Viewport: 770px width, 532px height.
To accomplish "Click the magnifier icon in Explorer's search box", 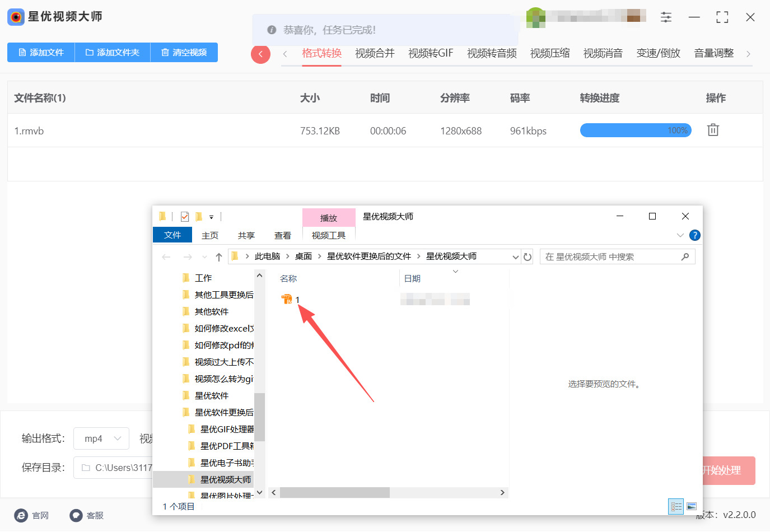I will [x=685, y=256].
